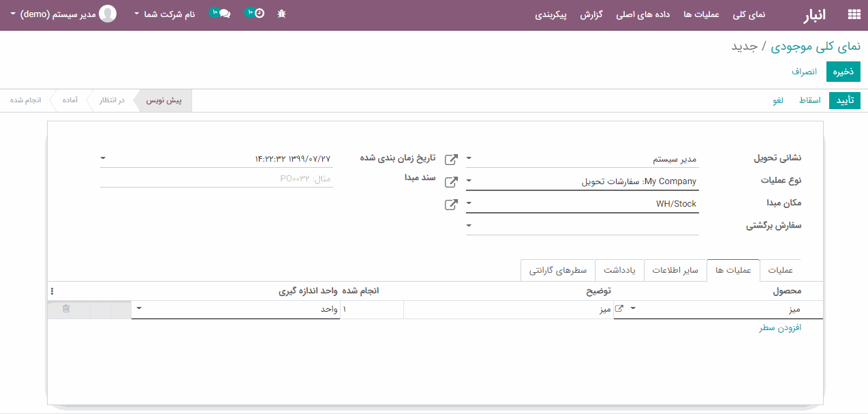868x414 pixels.
Task: Open the column options kebab icon
Action: (x=52, y=291)
